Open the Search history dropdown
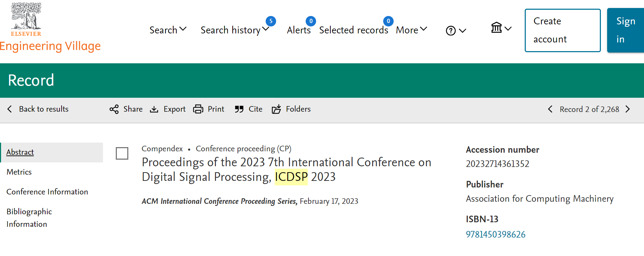The height and width of the screenshot is (256, 644). coord(235,30)
